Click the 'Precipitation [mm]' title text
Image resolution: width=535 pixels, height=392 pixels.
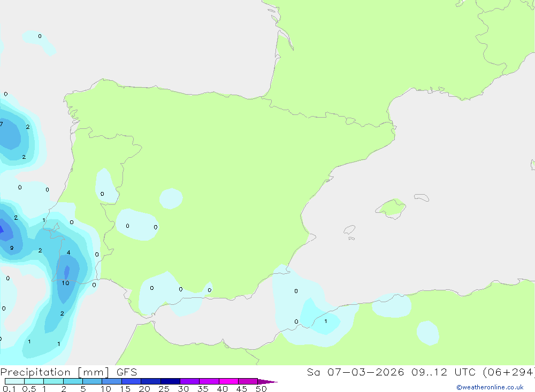click(55, 372)
